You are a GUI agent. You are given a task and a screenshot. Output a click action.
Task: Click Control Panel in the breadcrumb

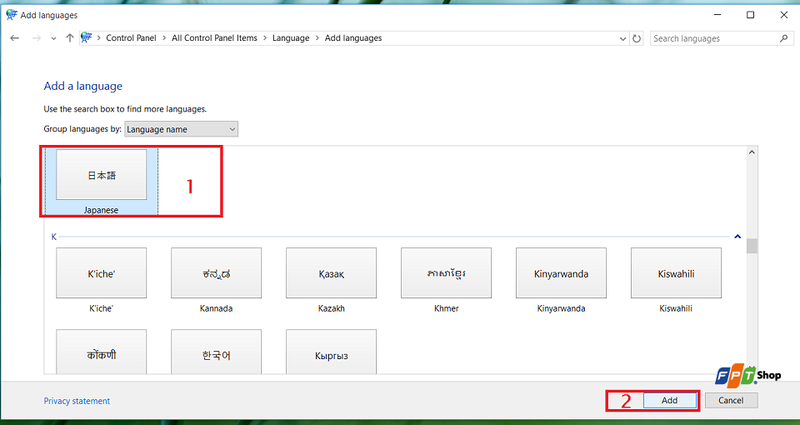[x=131, y=38]
